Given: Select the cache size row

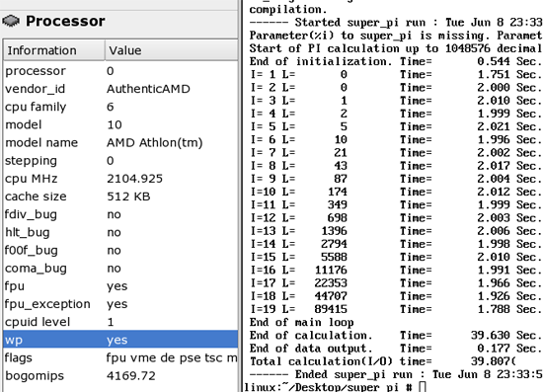Looking at the screenshot, I should (x=120, y=196).
